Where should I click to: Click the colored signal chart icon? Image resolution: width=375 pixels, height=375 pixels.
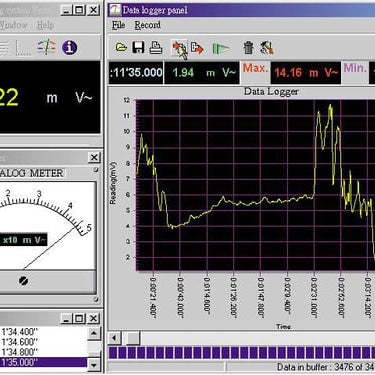click(x=47, y=47)
